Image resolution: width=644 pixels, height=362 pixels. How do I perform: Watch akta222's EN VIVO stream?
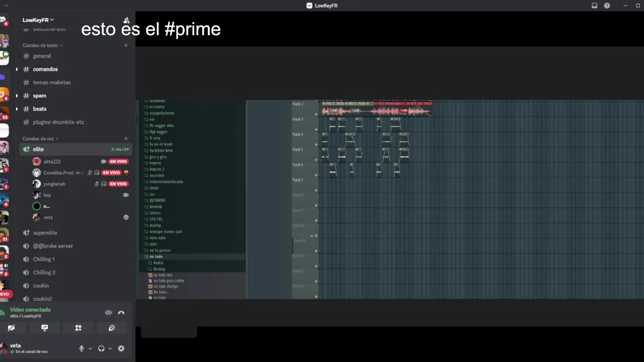click(119, 161)
